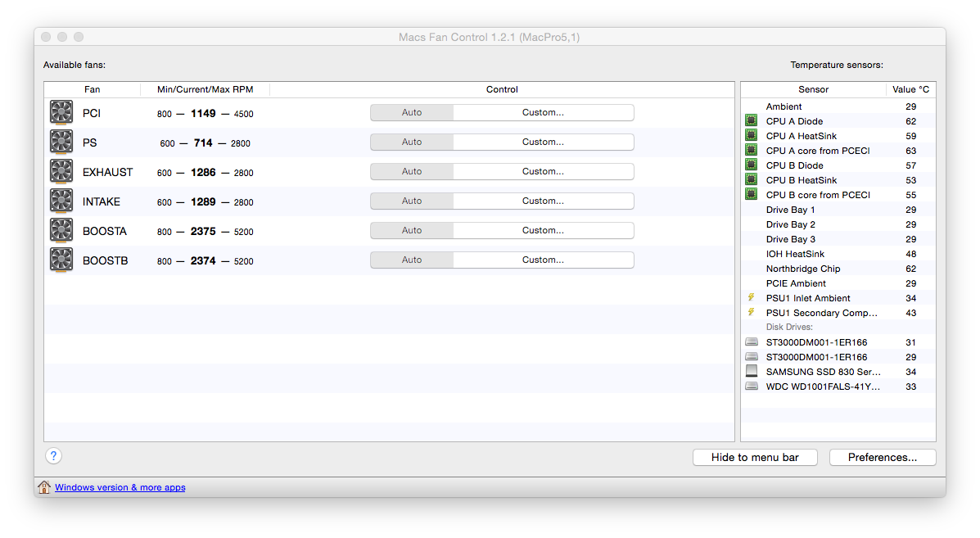Viewport: 980px width, 538px height.
Task: Click the PCI fan icon
Action: [x=61, y=113]
